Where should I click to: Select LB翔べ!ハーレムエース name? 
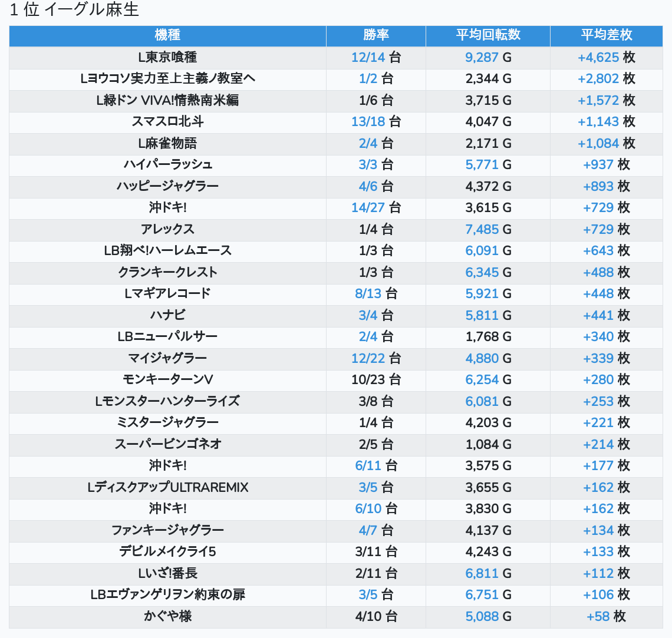(x=167, y=251)
